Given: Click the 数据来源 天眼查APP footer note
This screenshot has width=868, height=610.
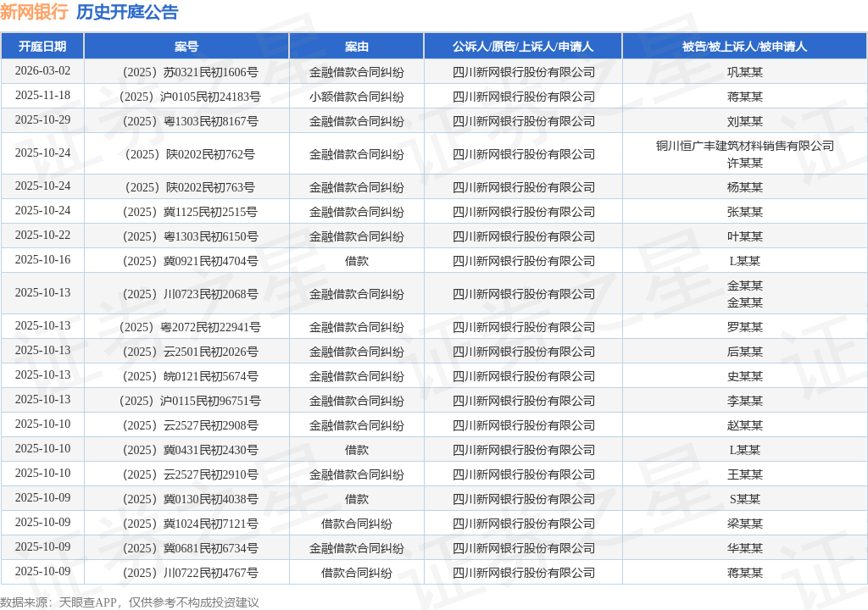Looking at the screenshot, I should 130,602.
